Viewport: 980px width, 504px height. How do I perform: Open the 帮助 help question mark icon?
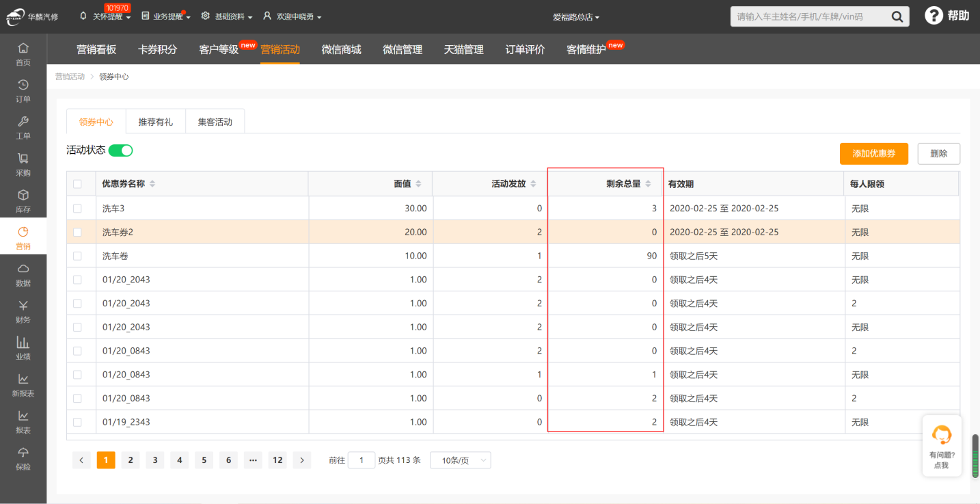point(934,16)
